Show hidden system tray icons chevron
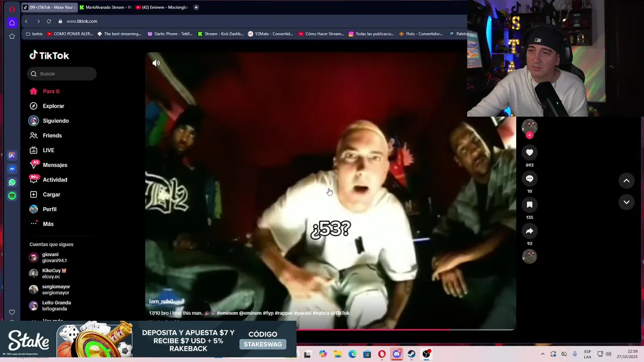Screen dimensions: 644x362 click(542, 354)
